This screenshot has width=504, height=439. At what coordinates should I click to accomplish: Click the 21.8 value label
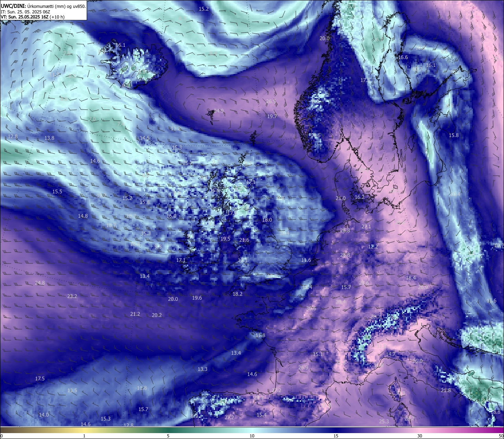446,390
